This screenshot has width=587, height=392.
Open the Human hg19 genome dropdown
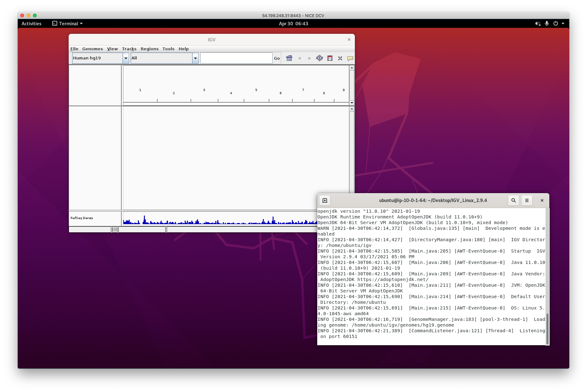(126, 58)
